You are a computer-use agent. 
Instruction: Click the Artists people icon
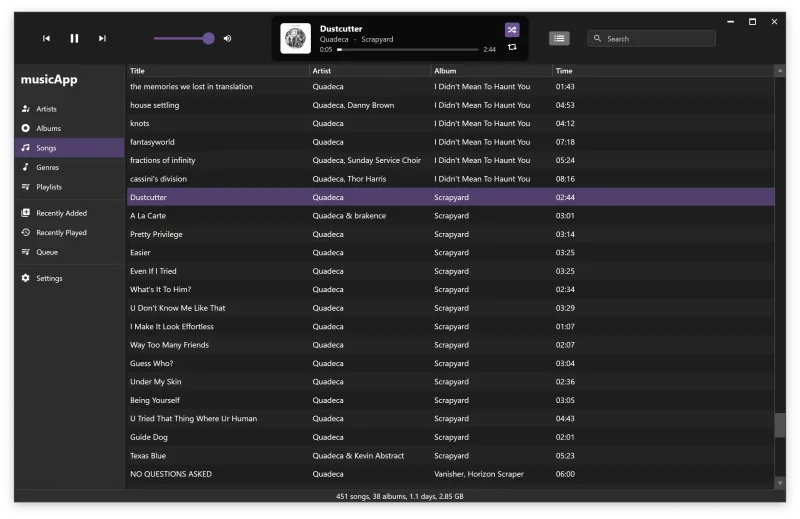[26, 109]
